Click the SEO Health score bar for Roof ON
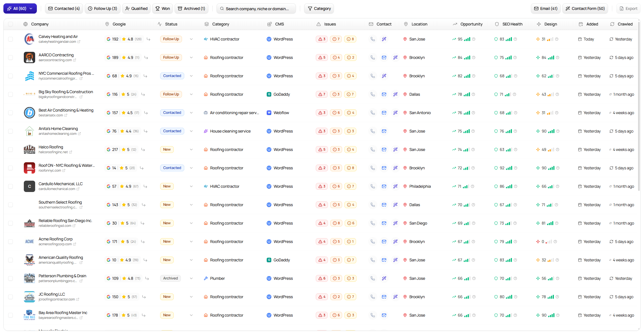644x335 pixels. pyautogui.click(x=509, y=168)
